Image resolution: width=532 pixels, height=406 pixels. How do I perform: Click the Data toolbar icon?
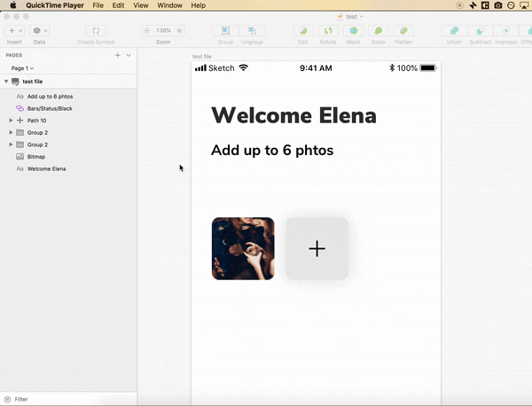coord(40,30)
